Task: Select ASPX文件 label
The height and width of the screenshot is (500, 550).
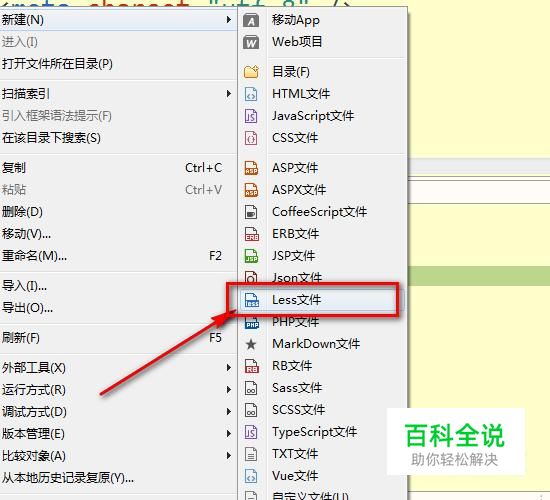Action: tap(299, 190)
